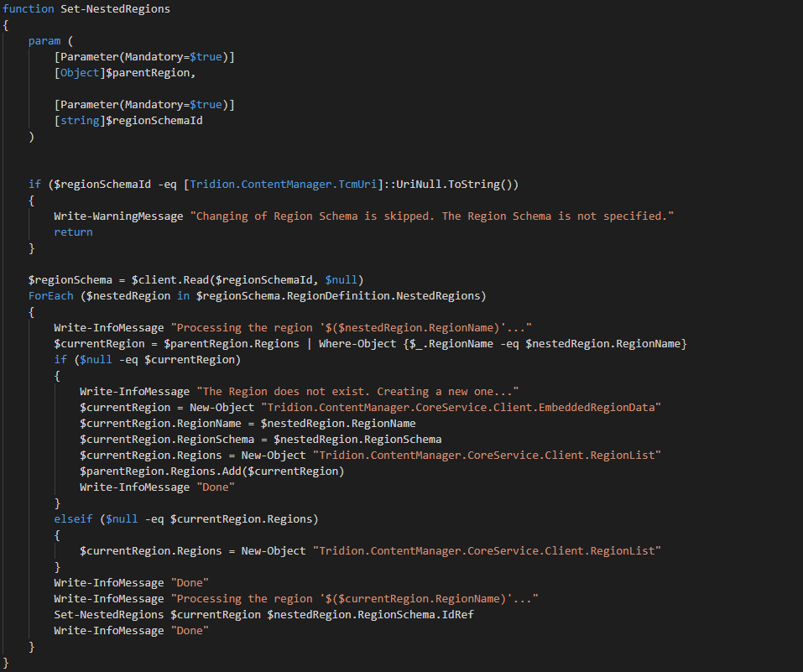Click the Write-WarningMessage command
The image size is (803, 672).
click(118, 216)
